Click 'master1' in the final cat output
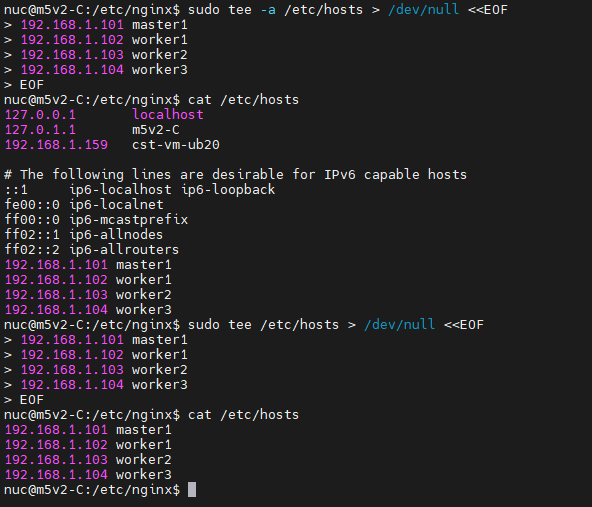Screen dimensions: 592x507 143,430
